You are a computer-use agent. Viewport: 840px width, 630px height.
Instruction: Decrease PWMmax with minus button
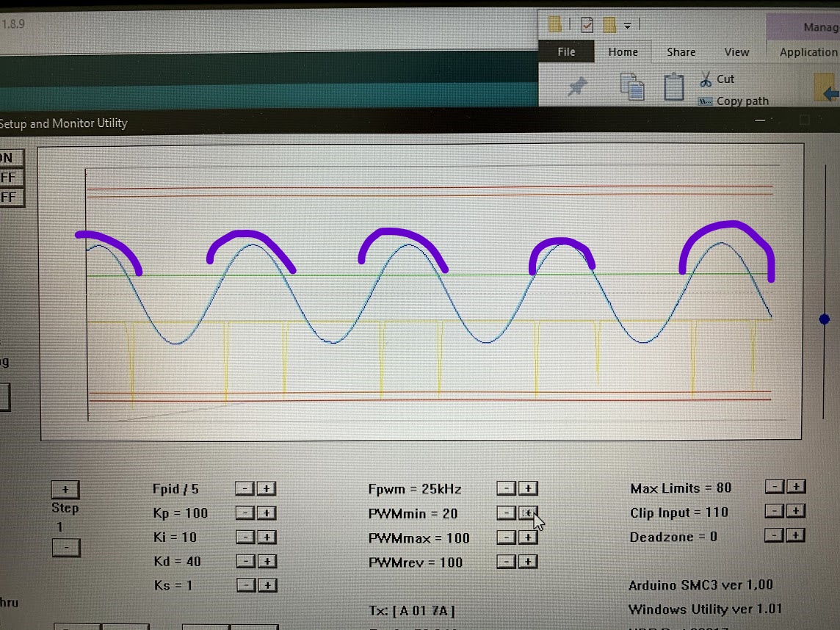(x=506, y=537)
